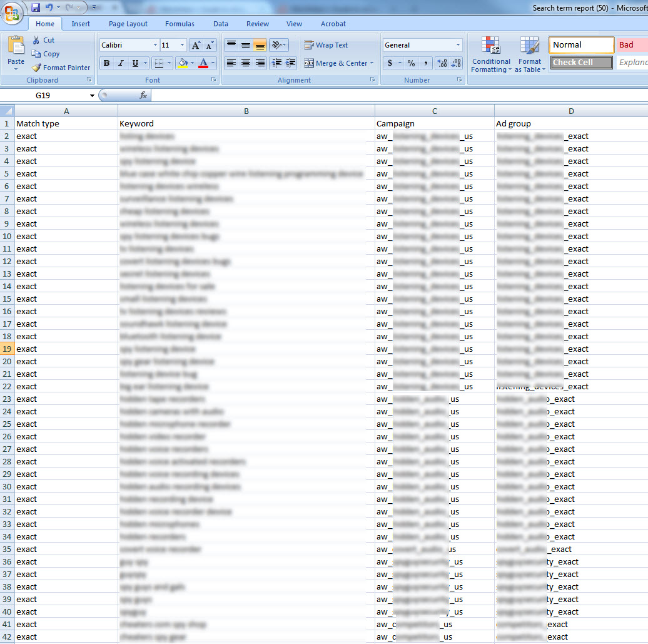The image size is (648, 644).
Task: Open the font name dropdown showing Calibri
Action: [x=155, y=45]
